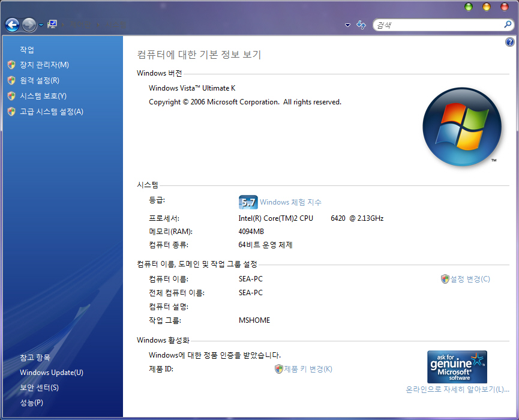This screenshot has height=420, width=519.
Task: Click the computer icon in the address bar
Action: pyautogui.click(x=52, y=24)
